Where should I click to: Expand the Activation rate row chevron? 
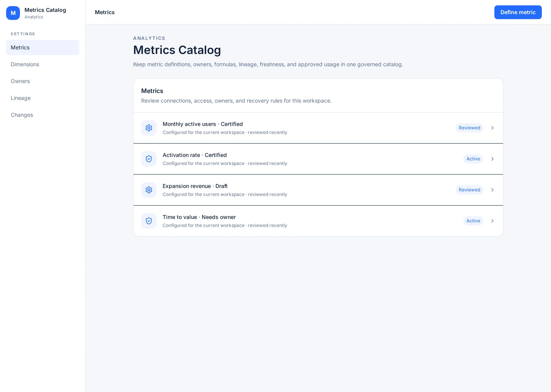(492, 159)
